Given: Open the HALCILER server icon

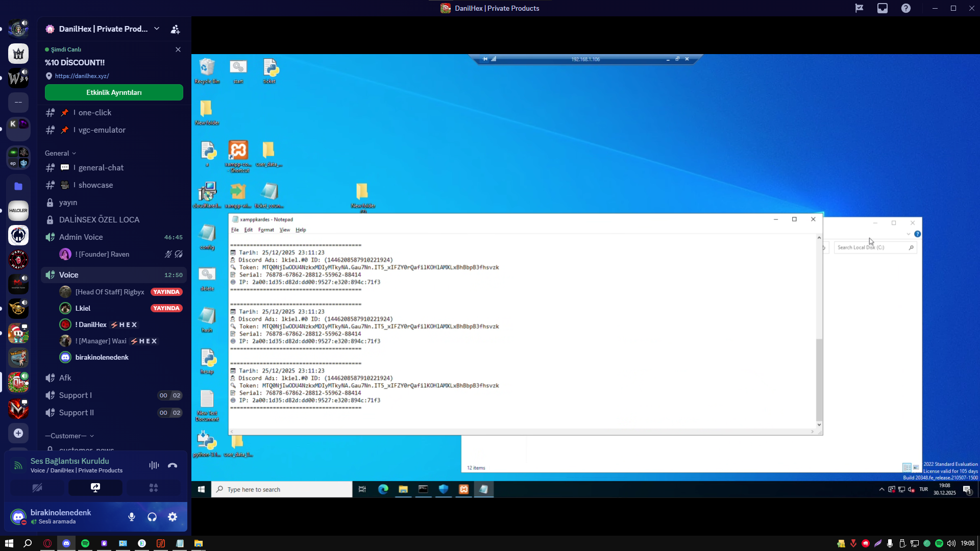Looking at the screenshot, I should pos(18,211).
